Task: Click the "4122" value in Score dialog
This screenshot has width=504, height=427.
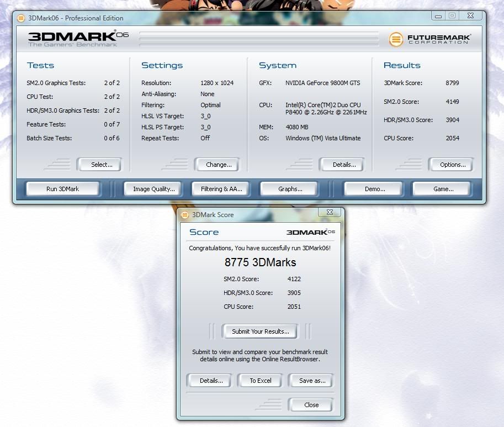Action: [294, 279]
